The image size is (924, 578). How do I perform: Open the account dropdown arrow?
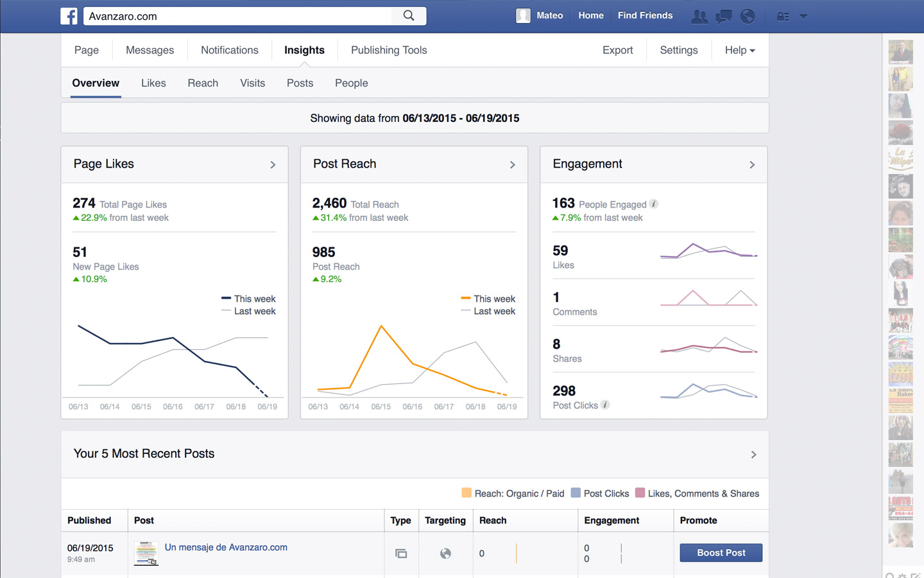click(x=803, y=17)
